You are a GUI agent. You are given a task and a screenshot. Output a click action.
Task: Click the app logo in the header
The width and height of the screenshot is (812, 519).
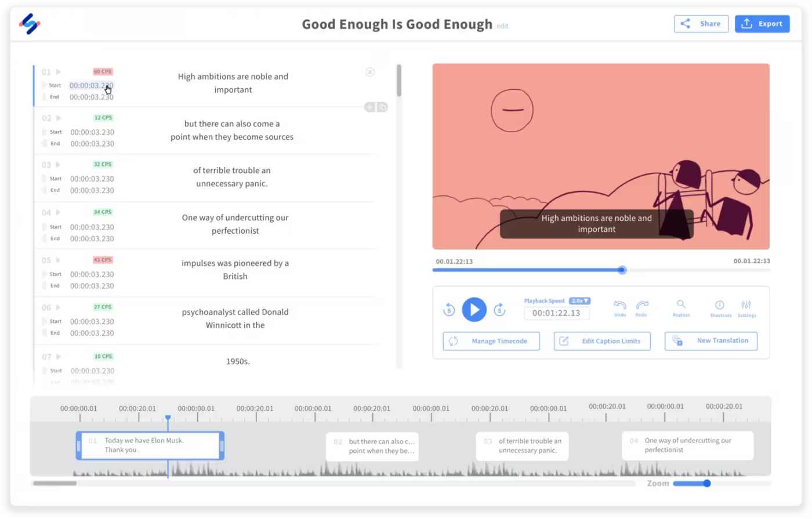click(30, 24)
